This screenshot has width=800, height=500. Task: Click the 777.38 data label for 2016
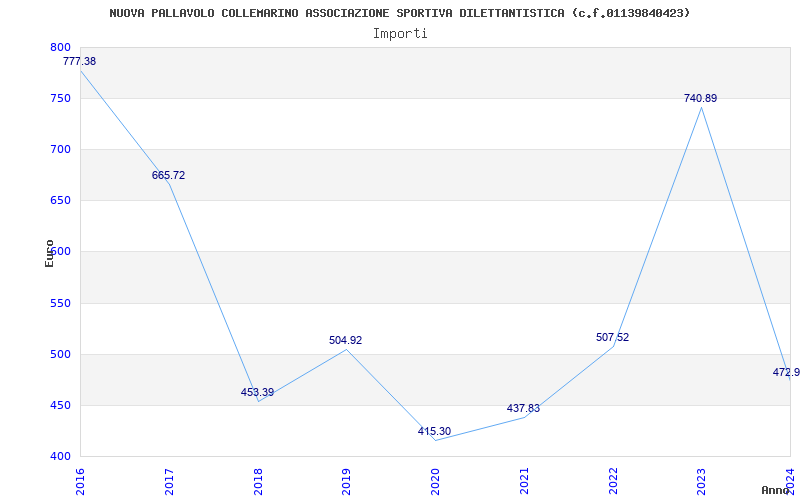coord(79,61)
